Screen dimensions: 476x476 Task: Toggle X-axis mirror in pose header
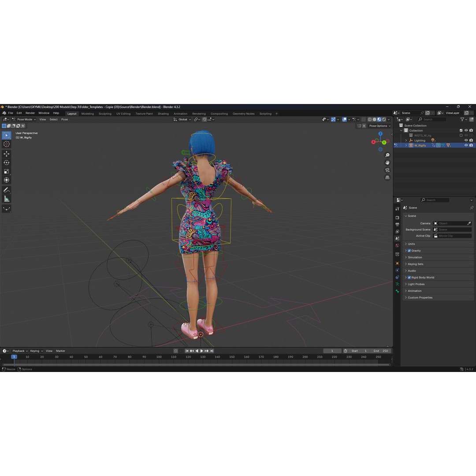point(364,126)
